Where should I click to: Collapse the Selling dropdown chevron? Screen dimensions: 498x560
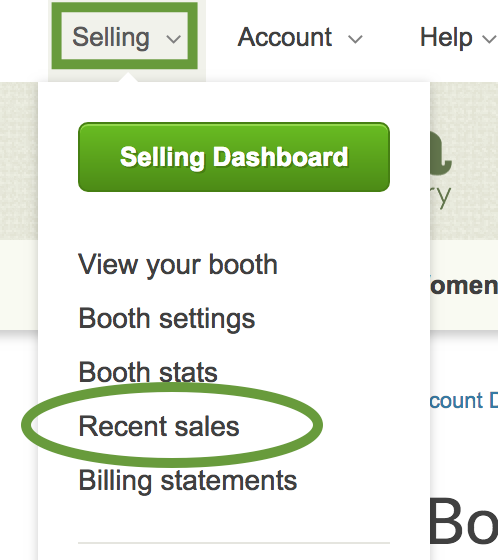(174, 39)
